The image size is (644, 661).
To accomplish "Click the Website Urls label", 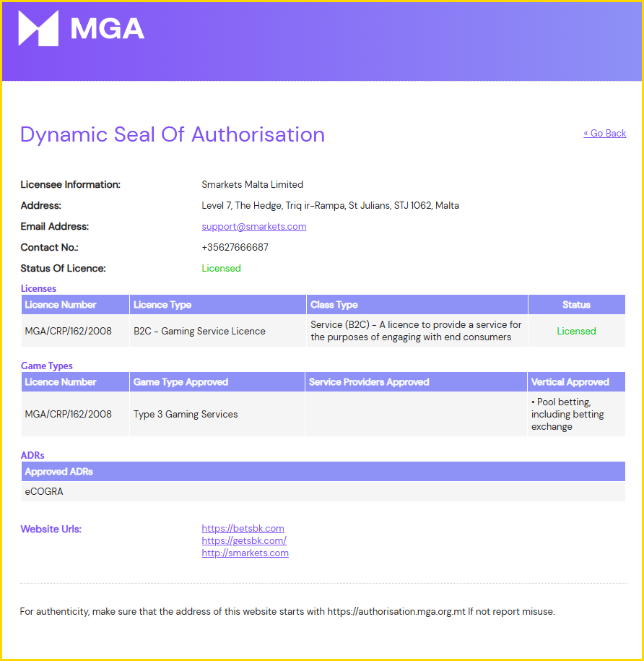I will pyautogui.click(x=51, y=529).
